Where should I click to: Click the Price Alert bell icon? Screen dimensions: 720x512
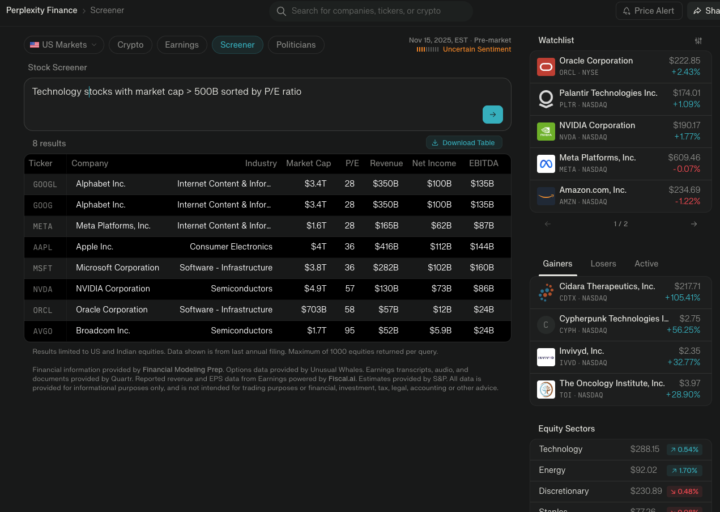click(x=626, y=11)
